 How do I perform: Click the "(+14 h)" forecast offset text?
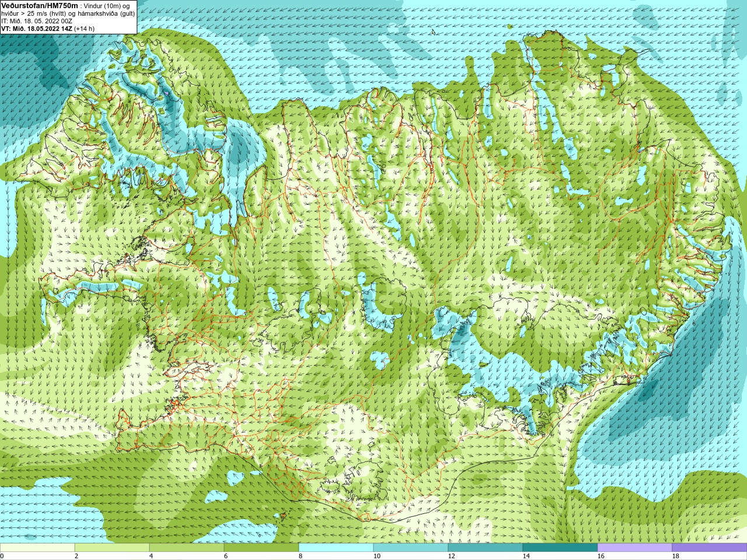pos(85,29)
